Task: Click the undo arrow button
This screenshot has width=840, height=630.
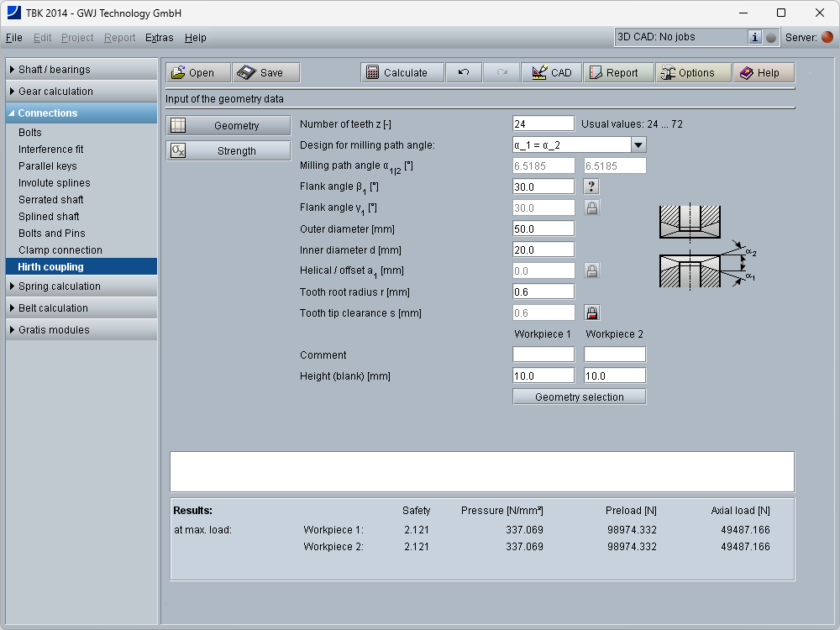Action: pyautogui.click(x=464, y=73)
